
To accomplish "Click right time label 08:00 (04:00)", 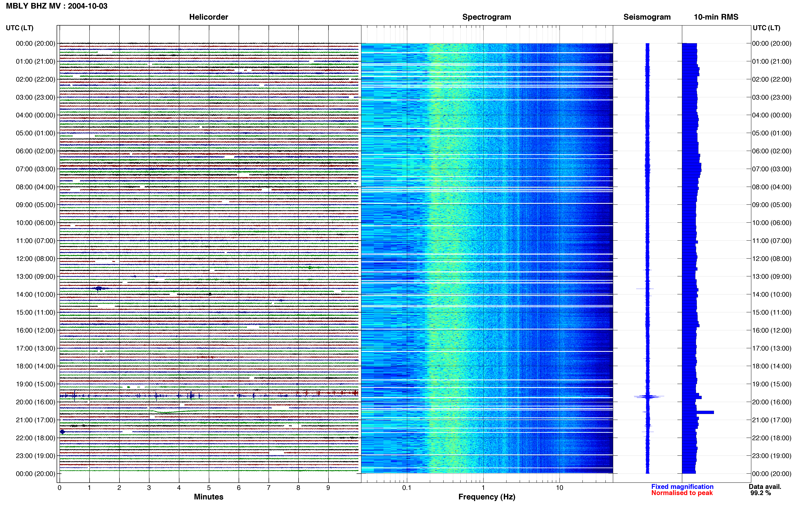I will pyautogui.click(x=772, y=187).
